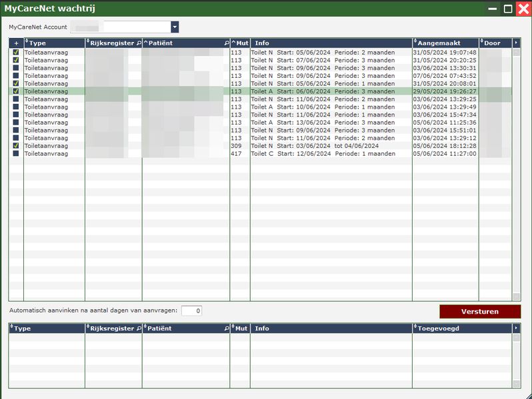Click the arrow icon right of Door header
The image size is (532, 399).
tap(515, 43)
